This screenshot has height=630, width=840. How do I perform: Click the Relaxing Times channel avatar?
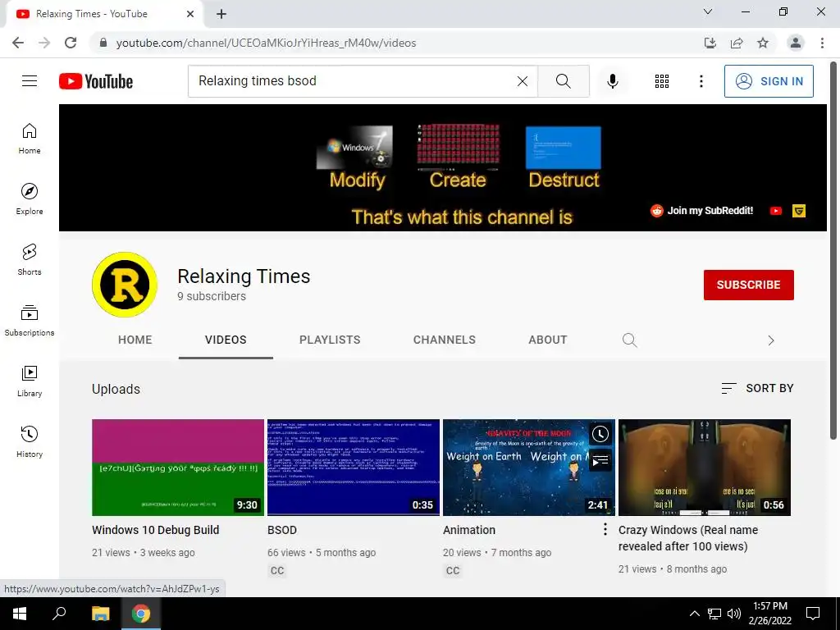[x=125, y=285]
